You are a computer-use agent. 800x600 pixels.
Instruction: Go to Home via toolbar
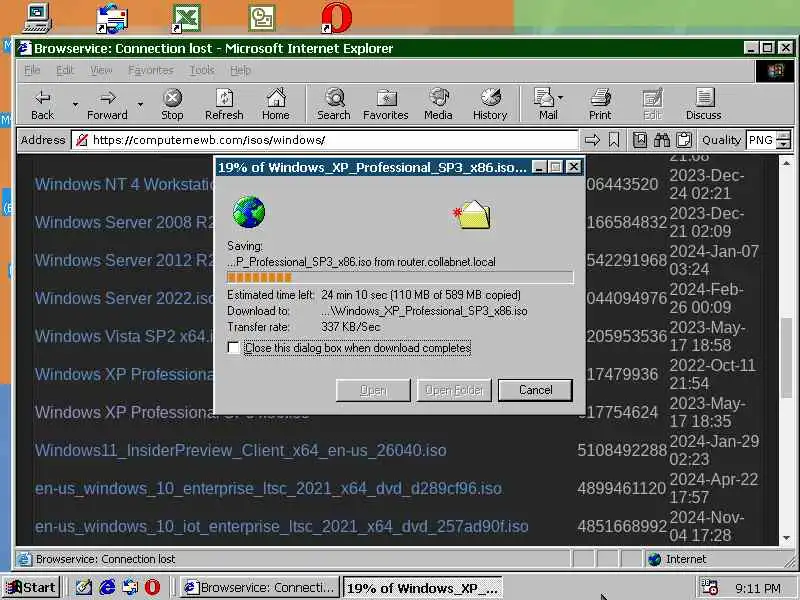click(276, 105)
